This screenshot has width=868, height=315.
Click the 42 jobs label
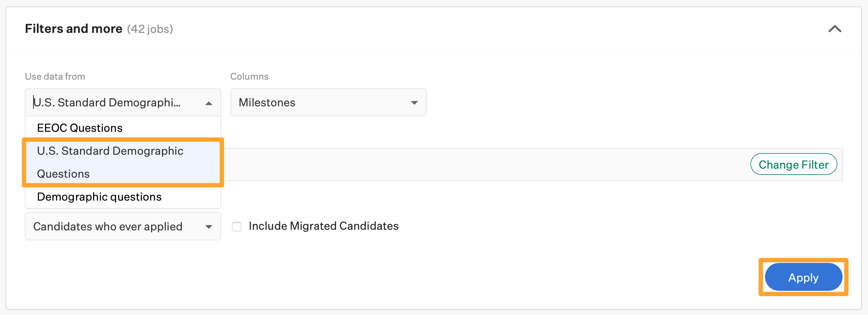click(149, 29)
